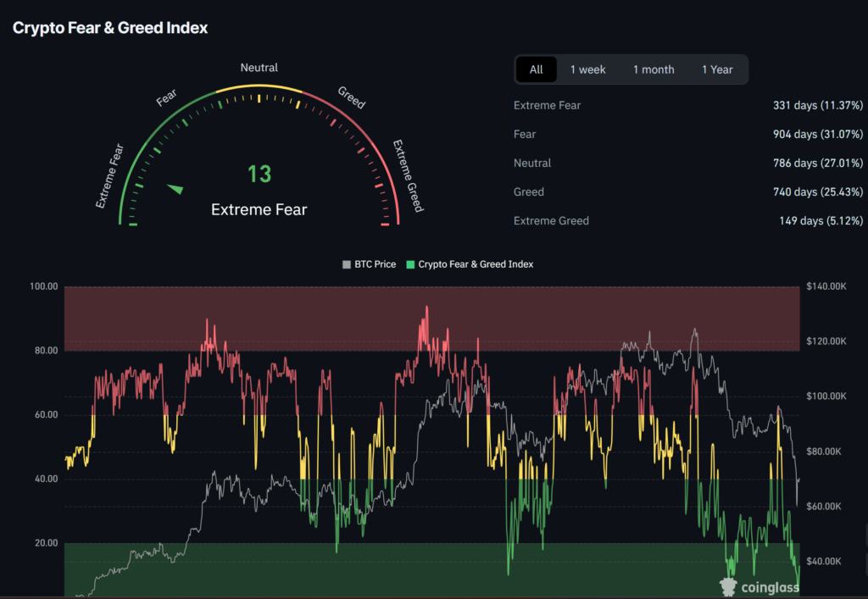Click the coinglass watermark logo icon
This screenshot has width=868, height=599.
(x=728, y=585)
